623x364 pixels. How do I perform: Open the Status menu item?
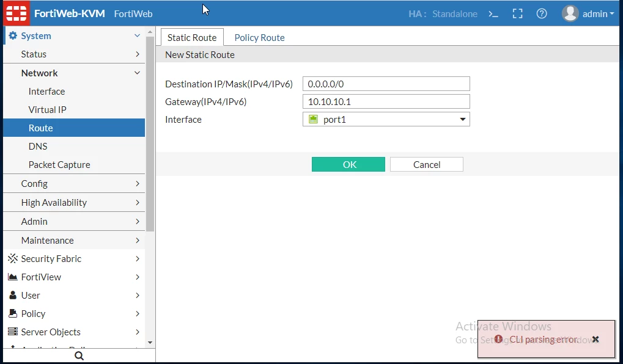click(x=74, y=54)
